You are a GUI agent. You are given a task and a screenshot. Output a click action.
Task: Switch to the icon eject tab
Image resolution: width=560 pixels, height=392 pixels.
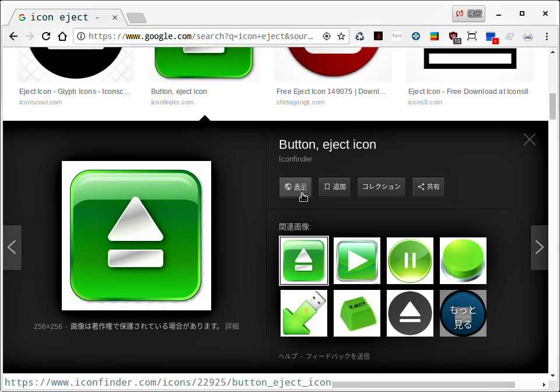(63, 17)
